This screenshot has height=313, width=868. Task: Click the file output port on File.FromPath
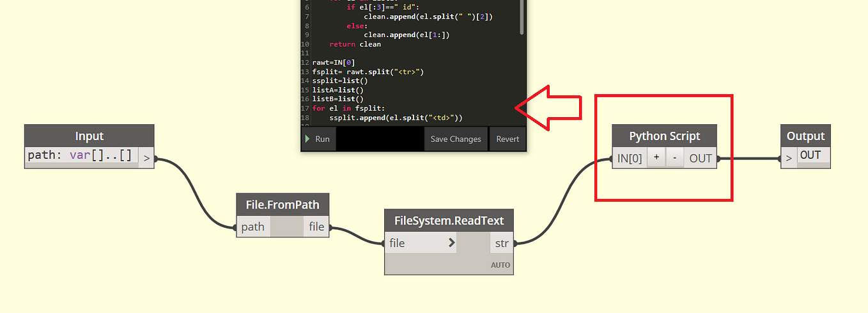tap(316, 227)
